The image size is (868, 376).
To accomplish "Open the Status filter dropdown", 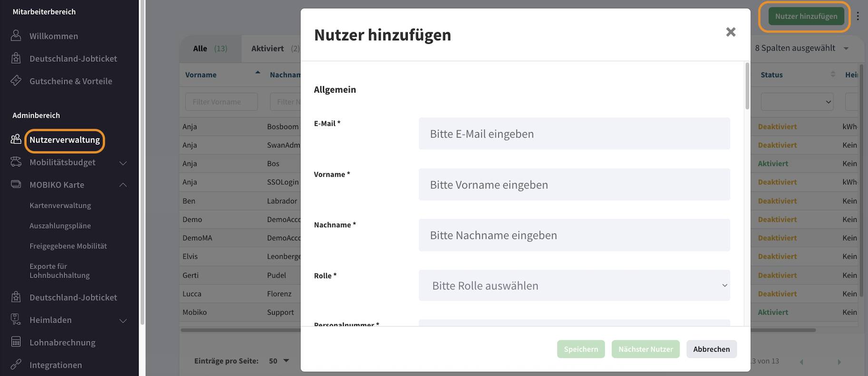I will coord(797,102).
